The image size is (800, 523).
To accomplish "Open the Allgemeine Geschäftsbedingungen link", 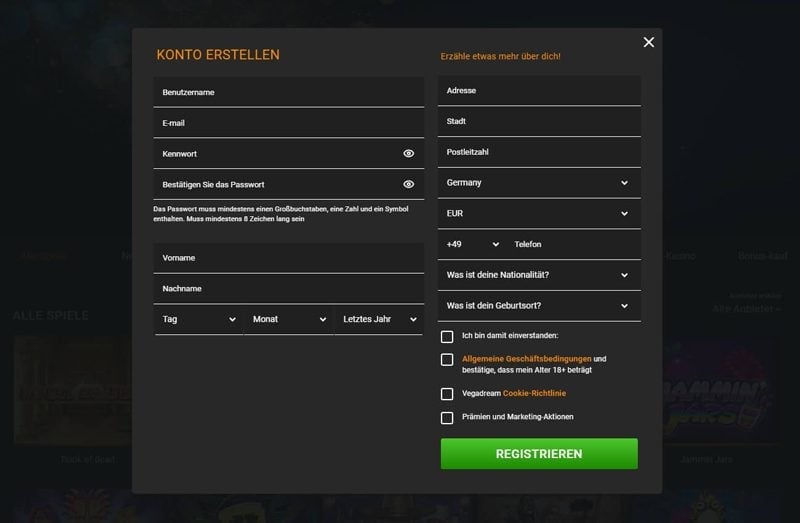I will [527, 359].
